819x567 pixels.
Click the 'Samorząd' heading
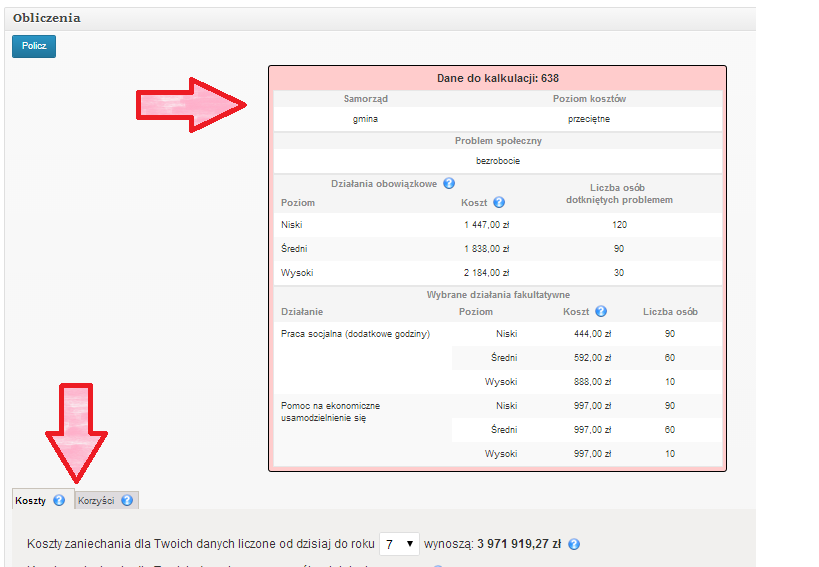pos(366,99)
